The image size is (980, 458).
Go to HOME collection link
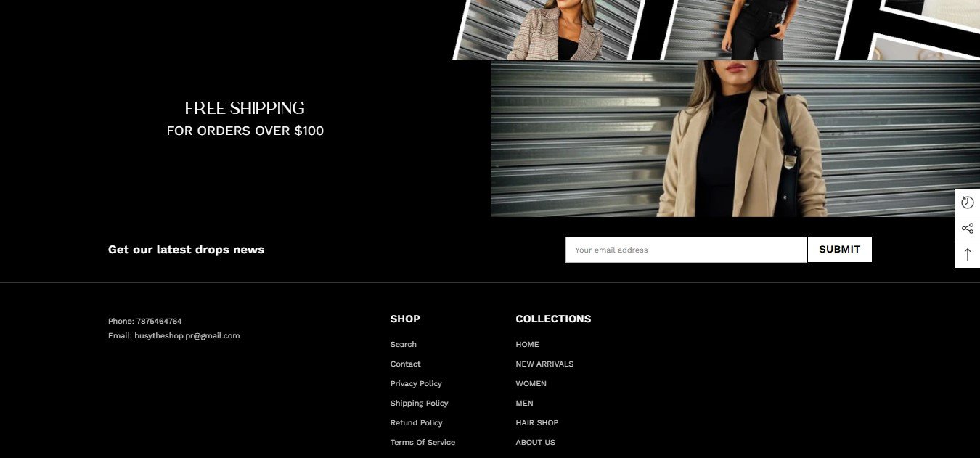point(528,345)
